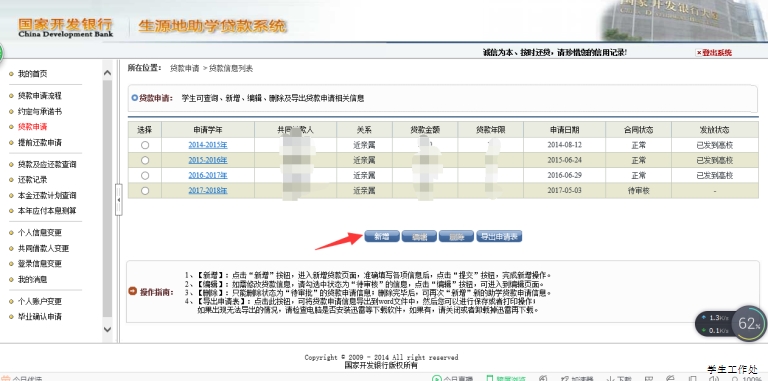
Task: Select the radio button for 2016-2017年
Action: tap(144, 175)
